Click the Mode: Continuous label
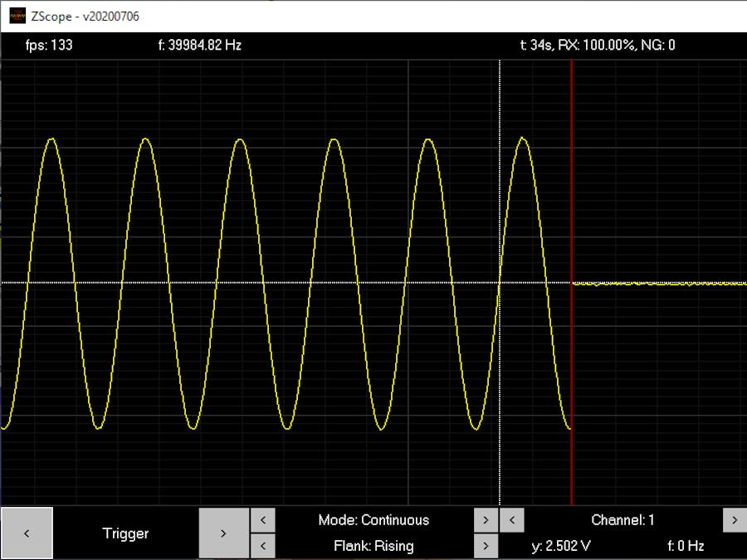Image resolution: width=747 pixels, height=560 pixels. click(374, 519)
